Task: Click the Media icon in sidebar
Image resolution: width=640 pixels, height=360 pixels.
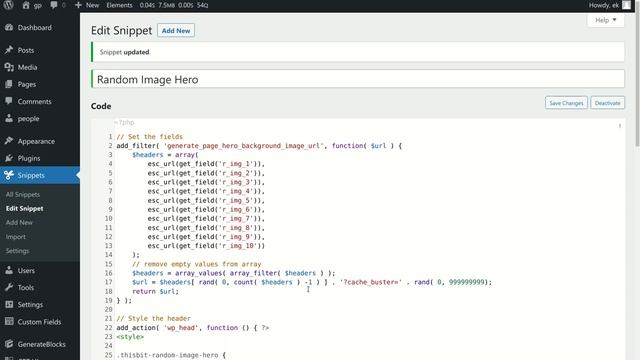Action: [x=9, y=67]
